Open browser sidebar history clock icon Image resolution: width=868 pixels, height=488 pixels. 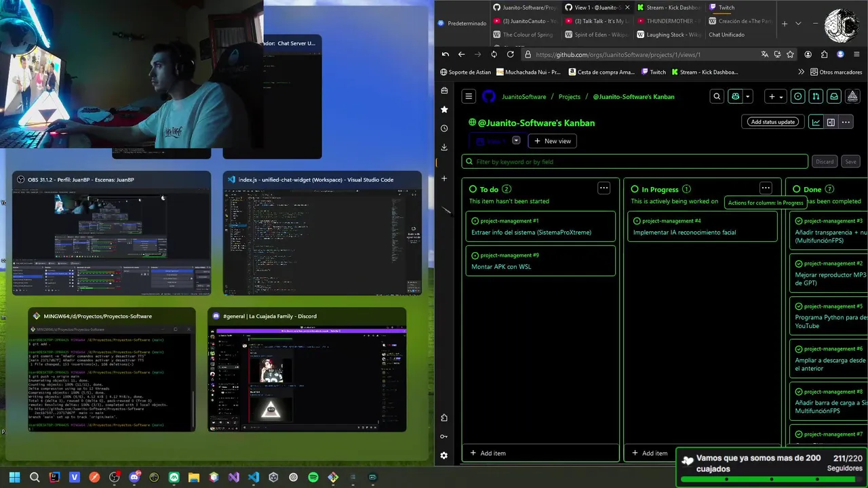pyautogui.click(x=444, y=128)
